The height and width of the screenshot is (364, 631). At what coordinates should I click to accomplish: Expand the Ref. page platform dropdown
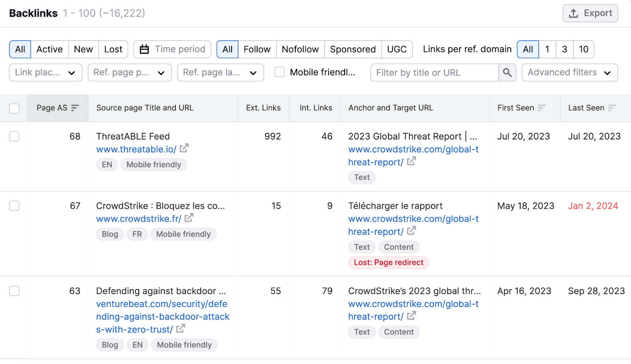[129, 73]
